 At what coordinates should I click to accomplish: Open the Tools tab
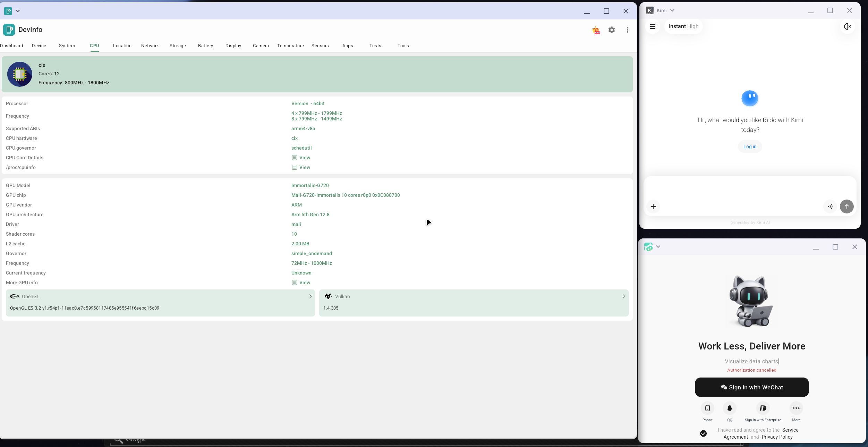click(x=403, y=46)
